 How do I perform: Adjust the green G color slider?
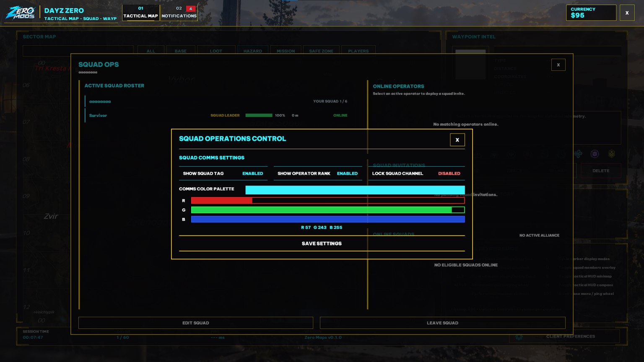point(328,210)
